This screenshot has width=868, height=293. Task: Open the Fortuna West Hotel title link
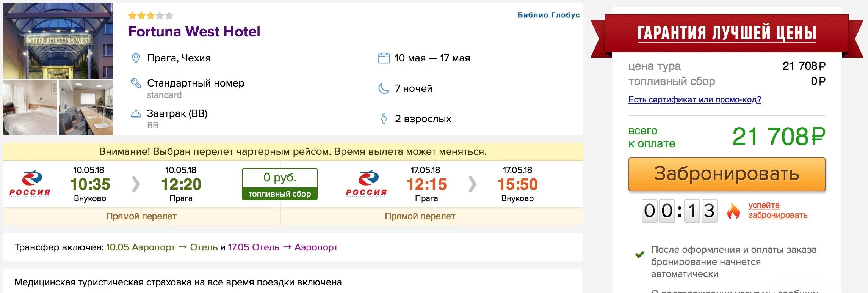(194, 32)
